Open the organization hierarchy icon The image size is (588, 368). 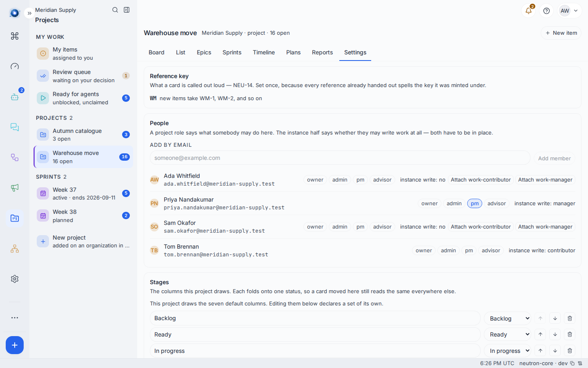coord(15,249)
